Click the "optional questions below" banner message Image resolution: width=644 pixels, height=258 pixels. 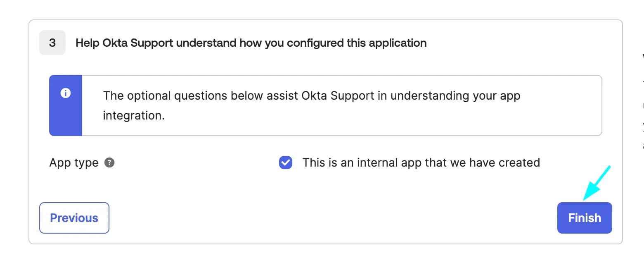312,105
